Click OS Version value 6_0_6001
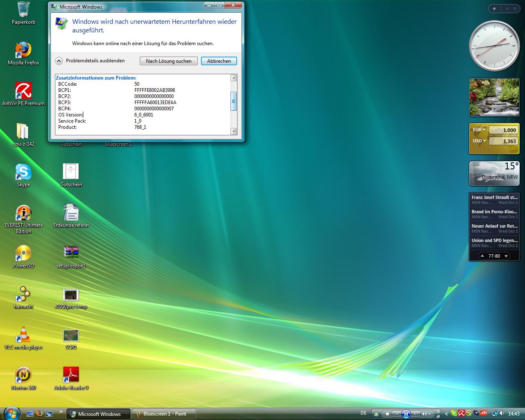The image size is (525, 420). coord(144,115)
